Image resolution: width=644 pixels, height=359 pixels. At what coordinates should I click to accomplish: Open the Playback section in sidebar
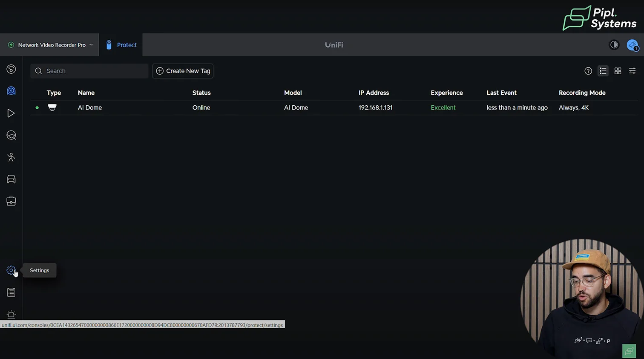click(11, 113)
